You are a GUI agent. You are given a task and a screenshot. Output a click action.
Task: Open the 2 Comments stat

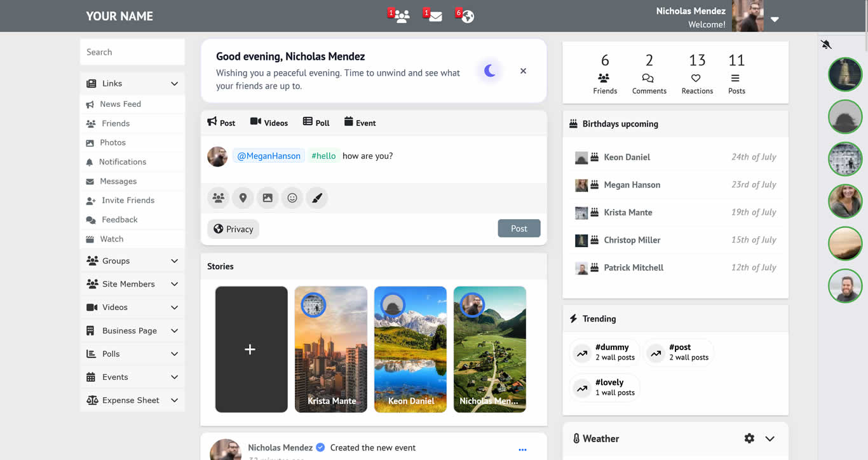649,74
